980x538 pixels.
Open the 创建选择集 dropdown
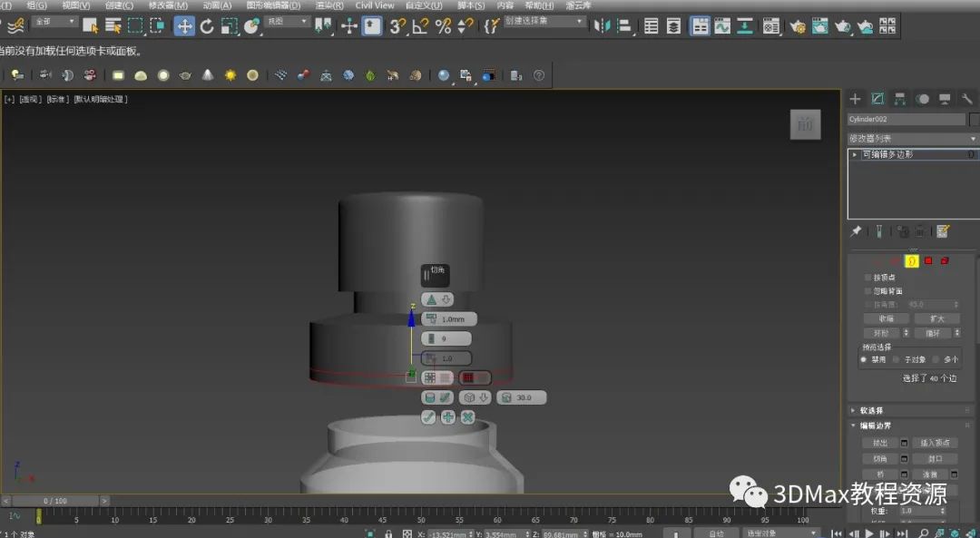coord(544,22)
